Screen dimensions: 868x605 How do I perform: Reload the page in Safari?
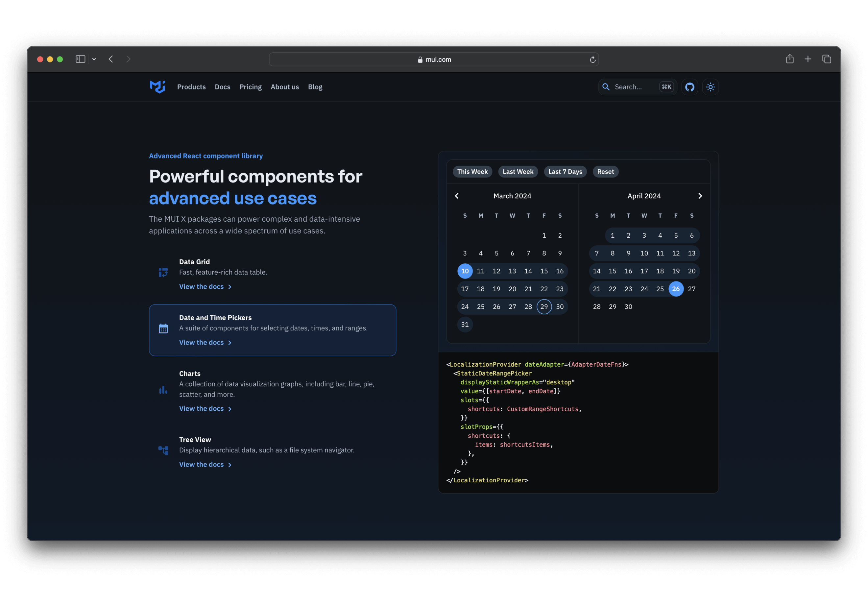click(592, 60)
